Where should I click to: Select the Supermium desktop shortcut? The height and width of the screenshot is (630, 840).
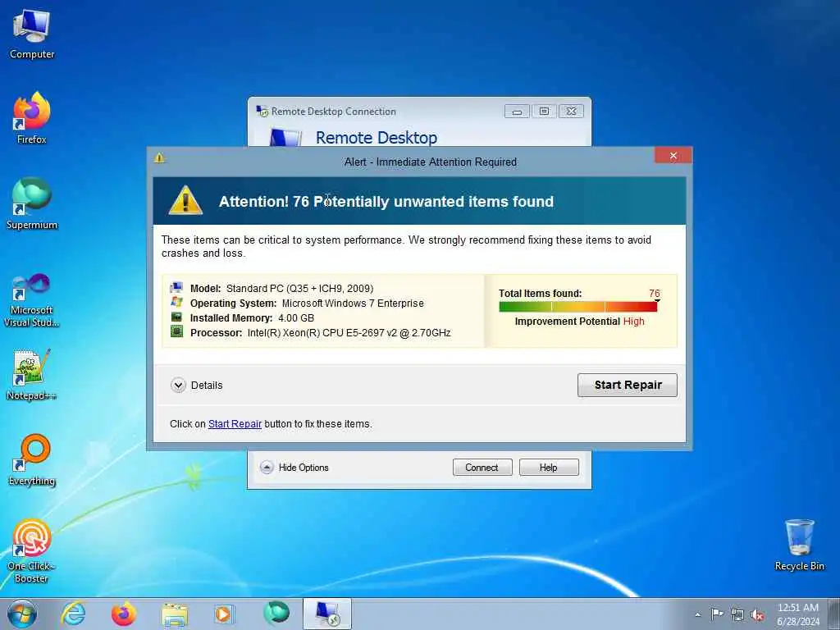[32, 203]
